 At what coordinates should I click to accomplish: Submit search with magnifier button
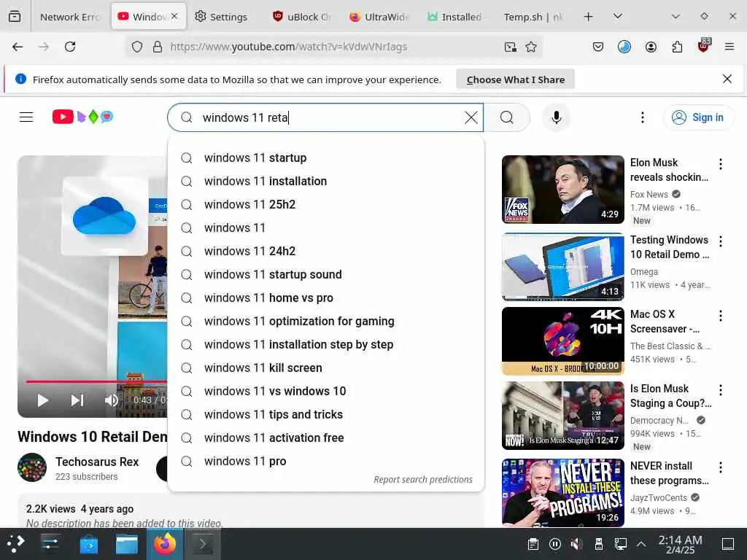coord(507,117)
